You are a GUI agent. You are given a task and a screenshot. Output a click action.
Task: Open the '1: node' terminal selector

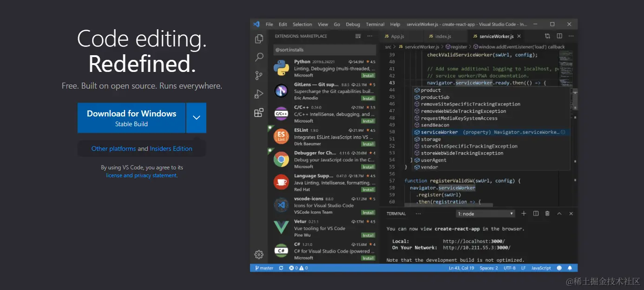486,213
